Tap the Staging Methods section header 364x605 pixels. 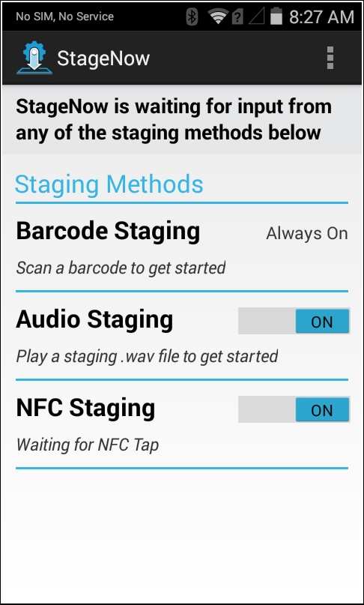[x=109, y=185]
